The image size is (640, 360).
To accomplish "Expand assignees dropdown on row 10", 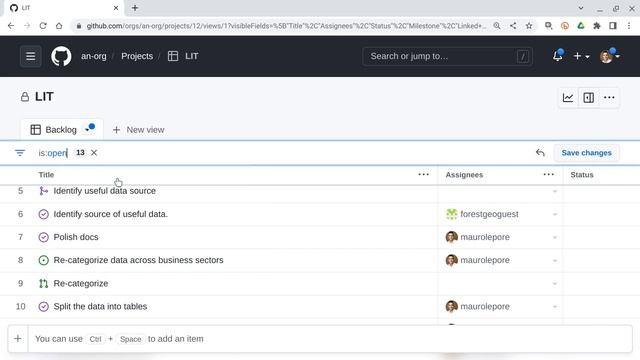I will tap(555, 307).
